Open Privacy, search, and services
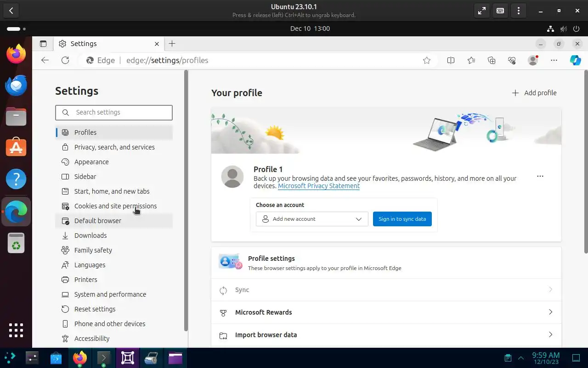Image resolution: width=588 pixels, height=368 pixels. [x=114, y=147]
